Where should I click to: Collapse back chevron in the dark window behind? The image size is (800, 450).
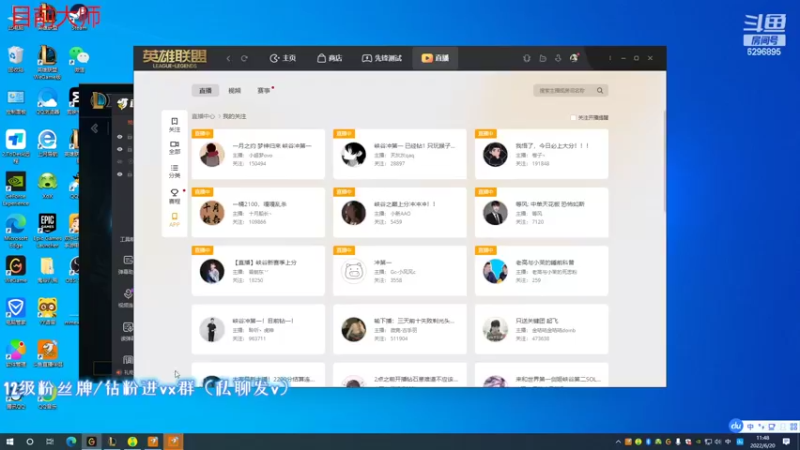tap(94, 128)
